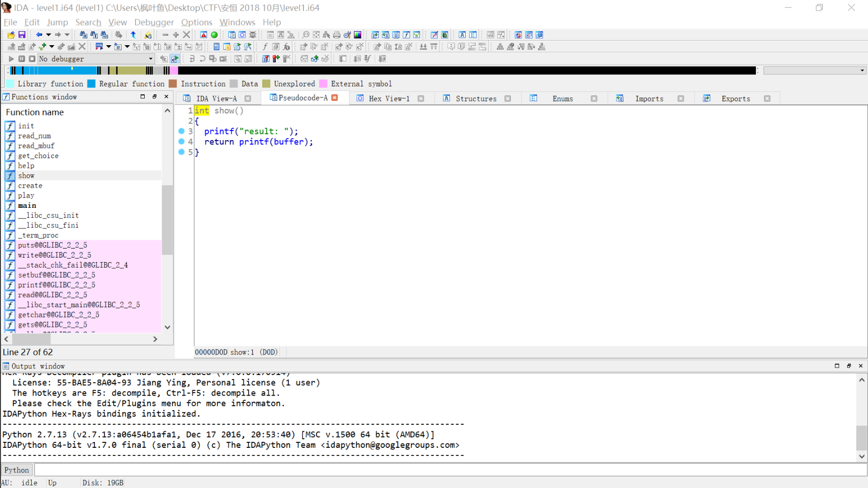Toggle breakpoint dot on the return printf line
Viewport: 868px width, 488px height.
[x=182, y=142]
